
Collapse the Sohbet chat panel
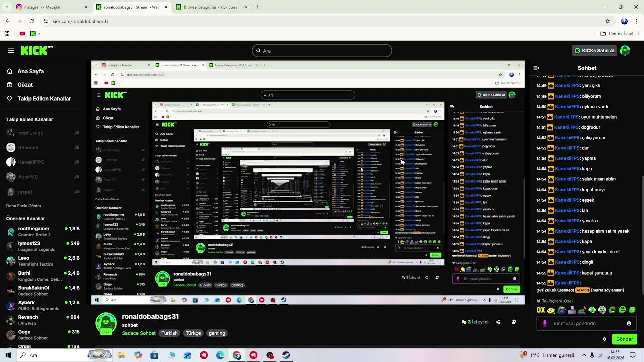click(536, 68)
